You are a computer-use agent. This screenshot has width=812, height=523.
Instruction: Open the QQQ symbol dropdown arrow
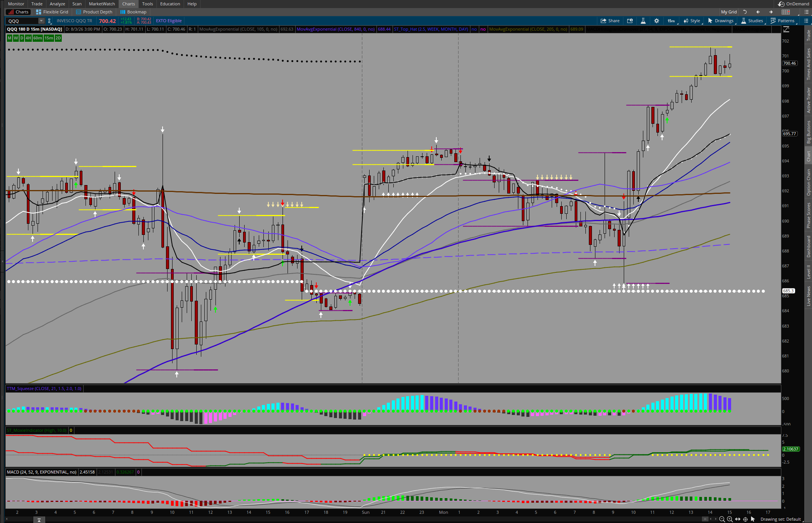(x=41, y=21)
